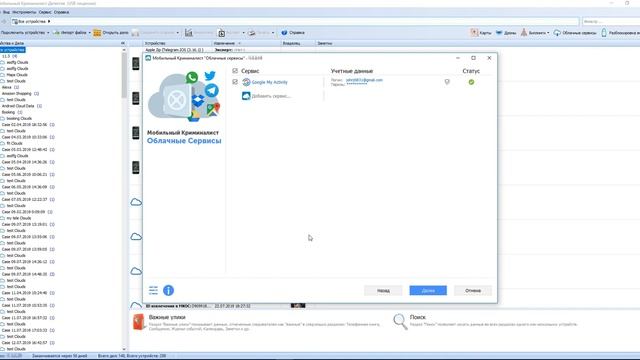Expand the dropdown arrow beside the printer item
The width and height of the screenshot is (640, 360).
pyautogui.click(x=273, y=33)
